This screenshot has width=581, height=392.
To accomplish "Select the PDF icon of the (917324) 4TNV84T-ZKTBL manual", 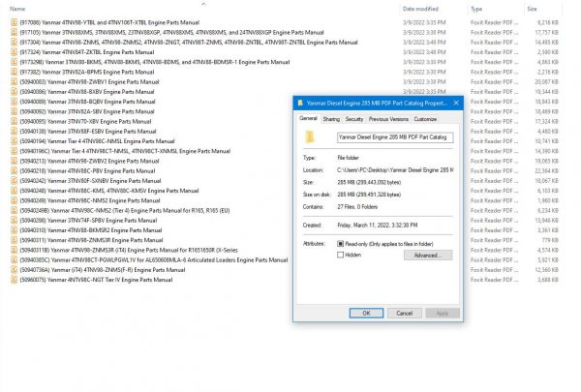I will tap(15, 52).
